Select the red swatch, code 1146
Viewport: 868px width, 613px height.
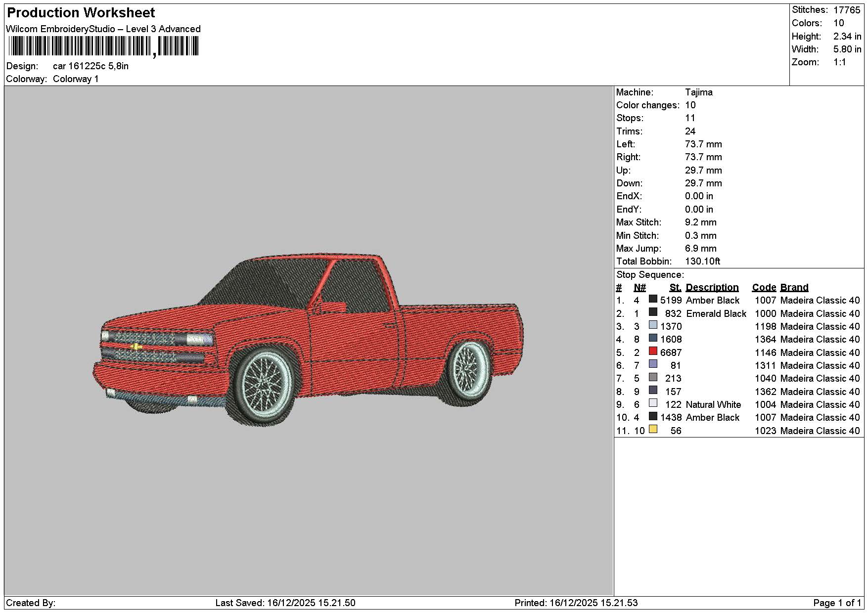(x=653, y=351)
